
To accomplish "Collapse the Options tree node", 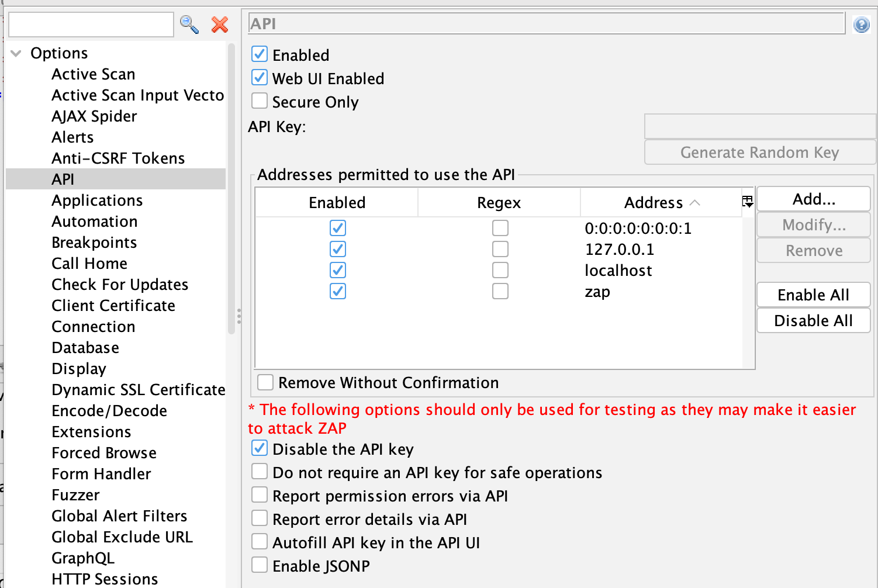I will [x=15, y=53].
